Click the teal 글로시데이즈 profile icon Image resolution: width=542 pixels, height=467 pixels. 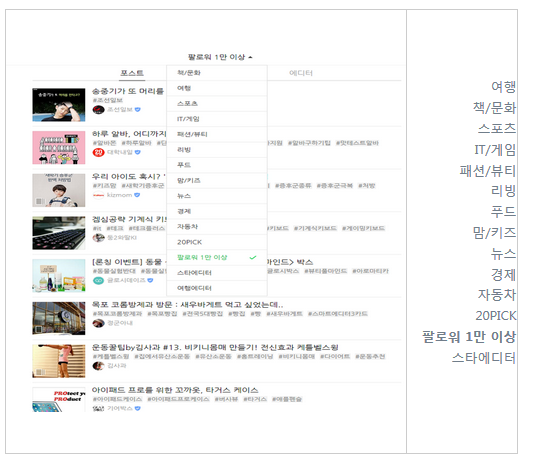(x=99, y=280)
